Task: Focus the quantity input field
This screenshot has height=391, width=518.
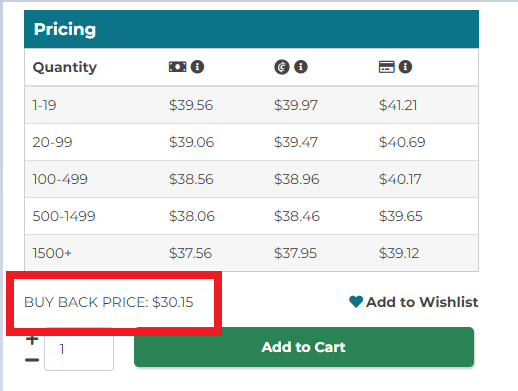Action: pos(79,349)
